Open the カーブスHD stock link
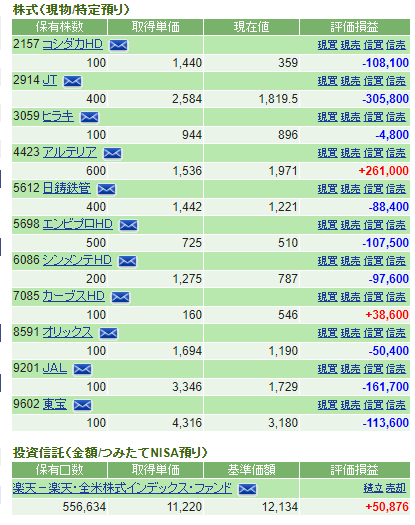Image resolution: width=415 pixels, height=525 pixels. (74, 296)
